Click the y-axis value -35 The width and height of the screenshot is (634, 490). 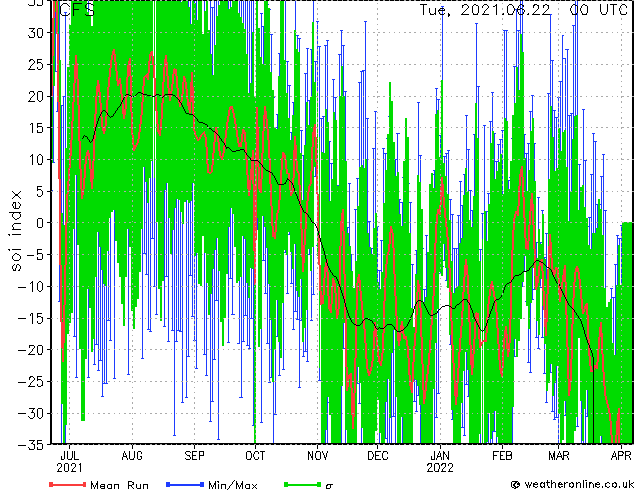pos(32,445)
